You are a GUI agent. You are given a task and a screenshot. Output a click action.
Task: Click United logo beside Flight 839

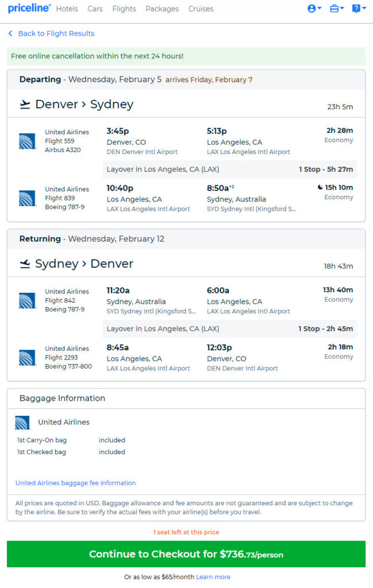point(27,199)
